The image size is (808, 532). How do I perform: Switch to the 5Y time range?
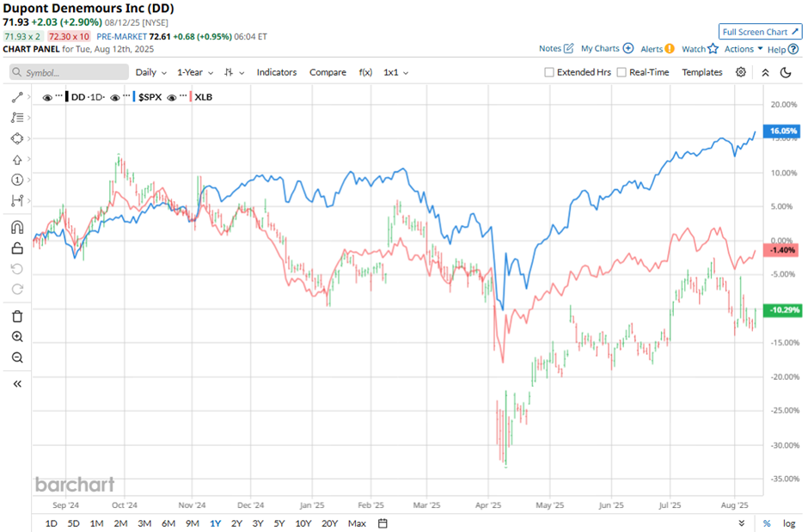pyautogui.click(x=279, y=523)
